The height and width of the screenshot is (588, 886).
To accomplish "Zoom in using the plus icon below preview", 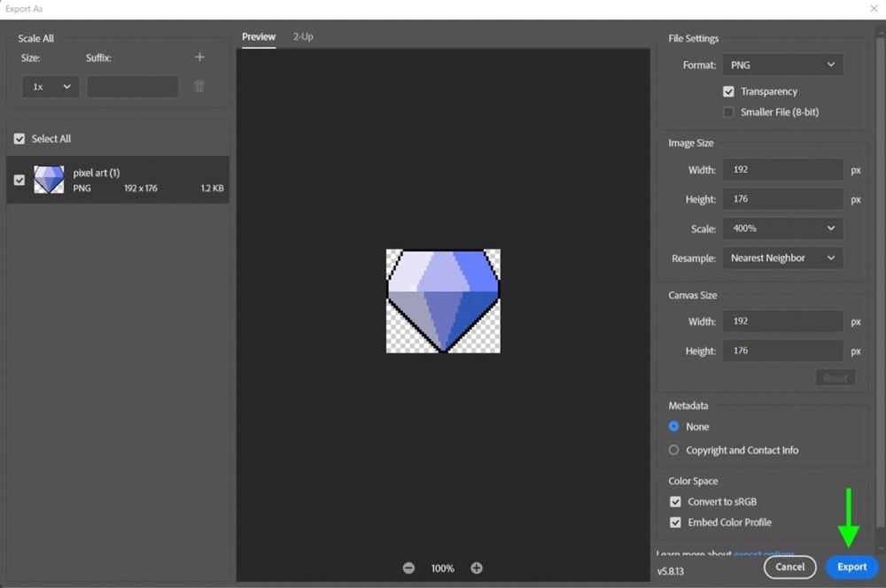I will click(x=477, y=568).
